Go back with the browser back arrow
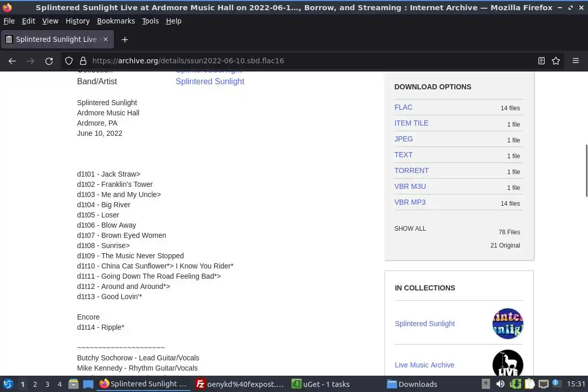Screen dimensions: 588x392 coord(12,61)
